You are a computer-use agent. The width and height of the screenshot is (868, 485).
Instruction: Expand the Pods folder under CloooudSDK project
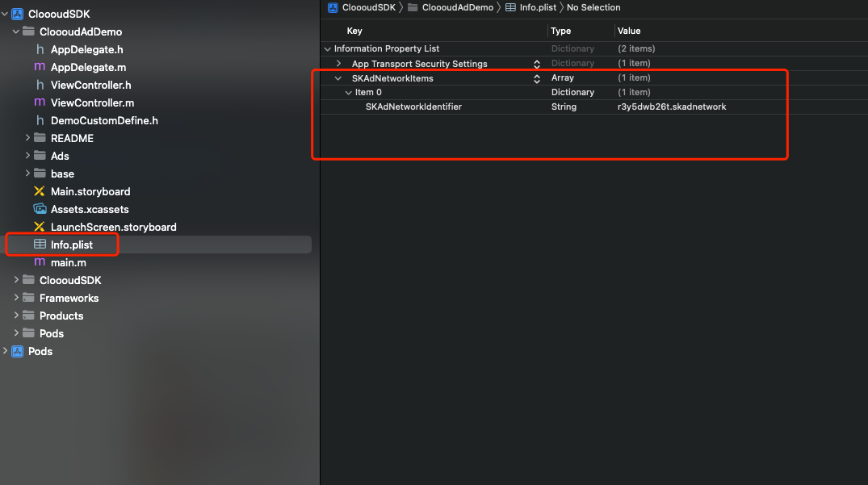coord(16,333)
